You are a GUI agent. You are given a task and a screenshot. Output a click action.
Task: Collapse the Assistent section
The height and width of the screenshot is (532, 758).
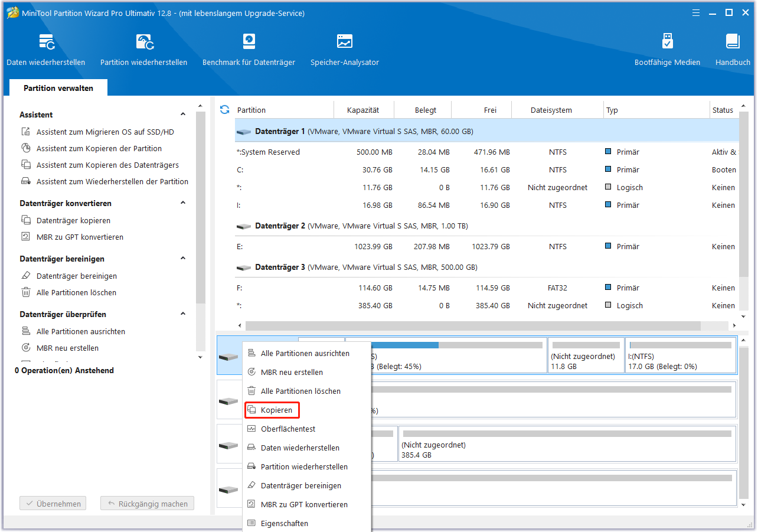click(x=183, y=115)
